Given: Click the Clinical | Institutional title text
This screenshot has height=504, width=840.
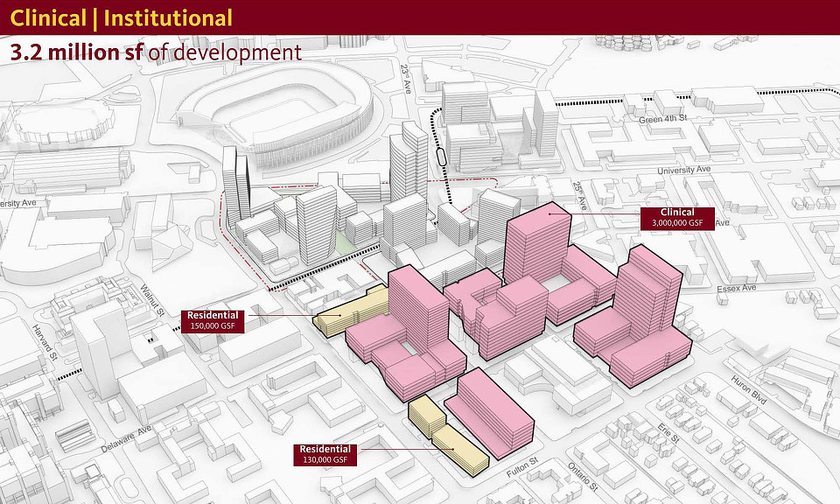Looking at the screenshot, I should [x=122, y=17].
